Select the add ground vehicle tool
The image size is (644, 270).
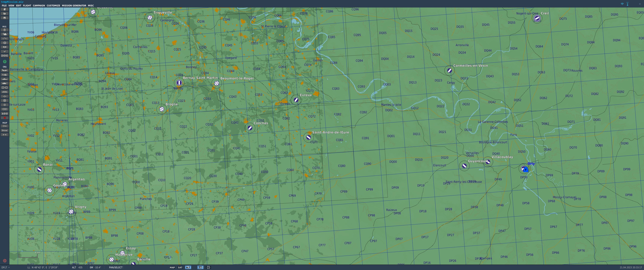(x=4, y=83)
